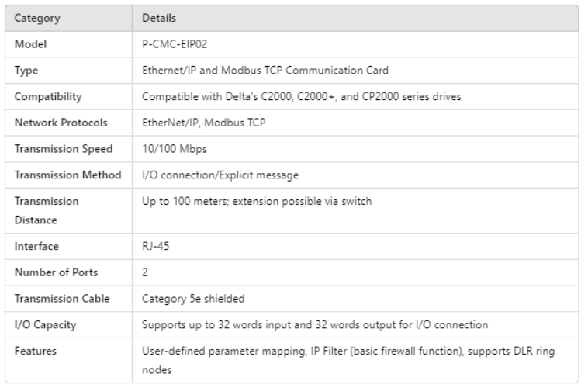The width and height of the screenshot is (588, 388).
Task: Select the Network Protocols label
Action: [x=60, y=123]
